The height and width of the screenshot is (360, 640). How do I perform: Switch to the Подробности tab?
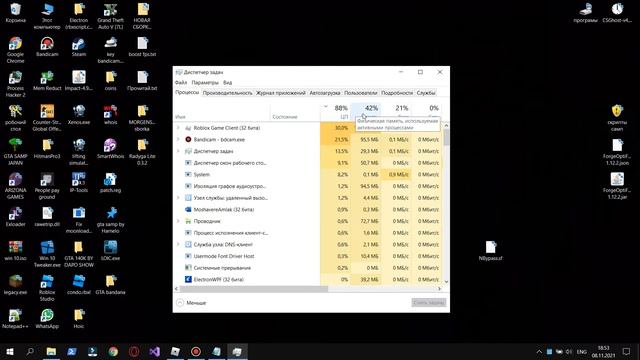pos(397,93)
